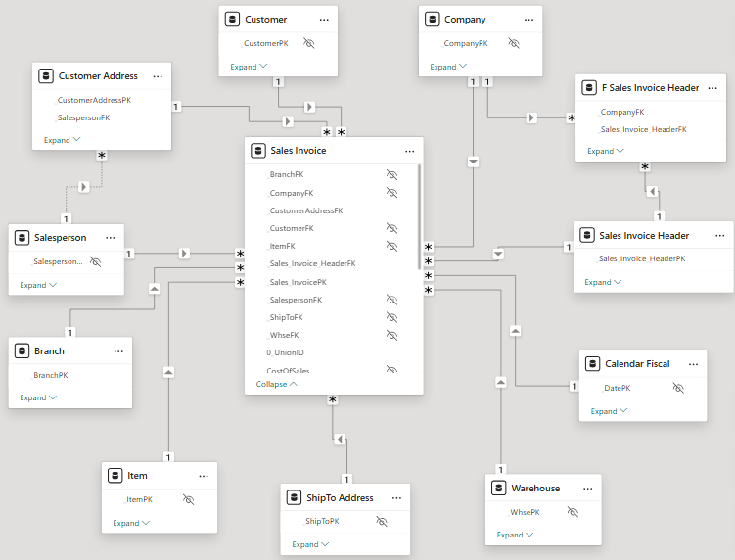Expand the Customer Address table
The height and width of the screenshot is (560, 735).
click(x=63, y=140)
